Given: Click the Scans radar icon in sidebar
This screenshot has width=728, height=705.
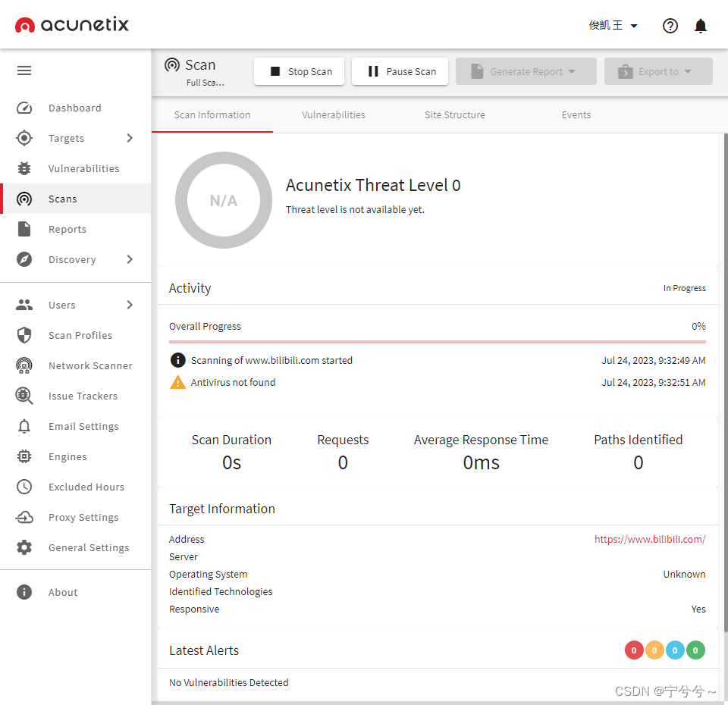Looking at the screenshot, I should tap(24, 199).
